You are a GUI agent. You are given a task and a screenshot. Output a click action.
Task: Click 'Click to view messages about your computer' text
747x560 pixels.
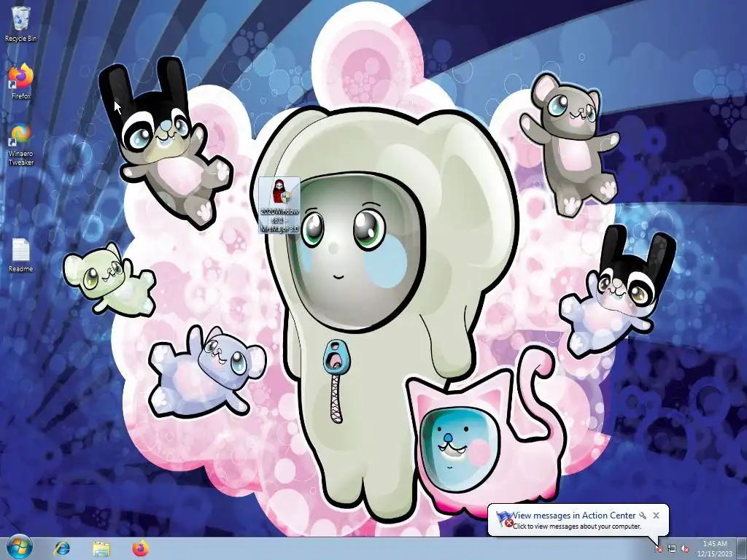tap(577, 526)
